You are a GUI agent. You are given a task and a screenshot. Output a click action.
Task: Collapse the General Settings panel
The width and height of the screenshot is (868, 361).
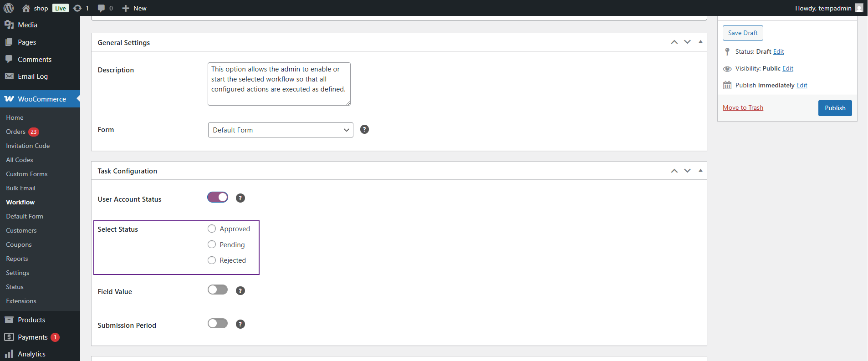pyautogui.click(x=700, y=42)
